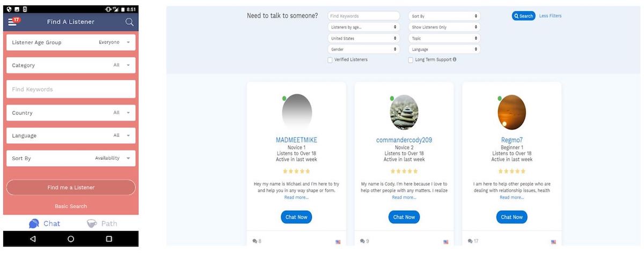The height and width of the screenshot is (253, 644).
Task: Enable the Verified Listeners checkbox
Action: point(330,60)
